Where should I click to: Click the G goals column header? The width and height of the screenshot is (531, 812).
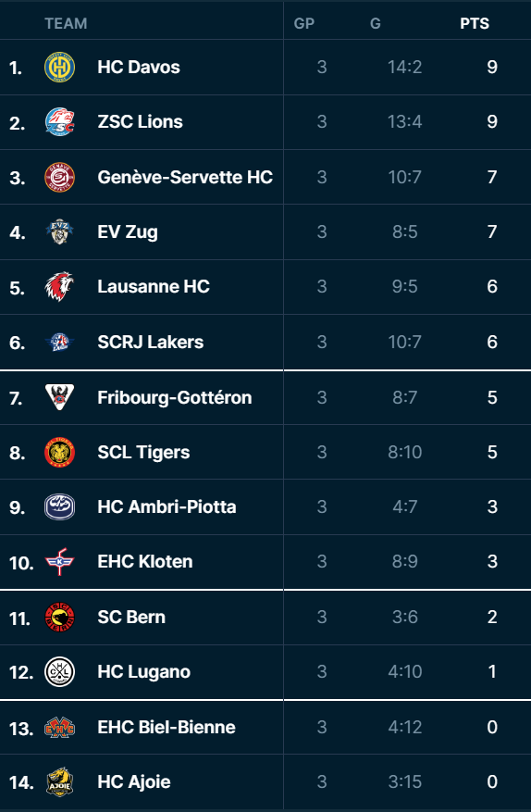pyautogui.click(x=376, y=23)
